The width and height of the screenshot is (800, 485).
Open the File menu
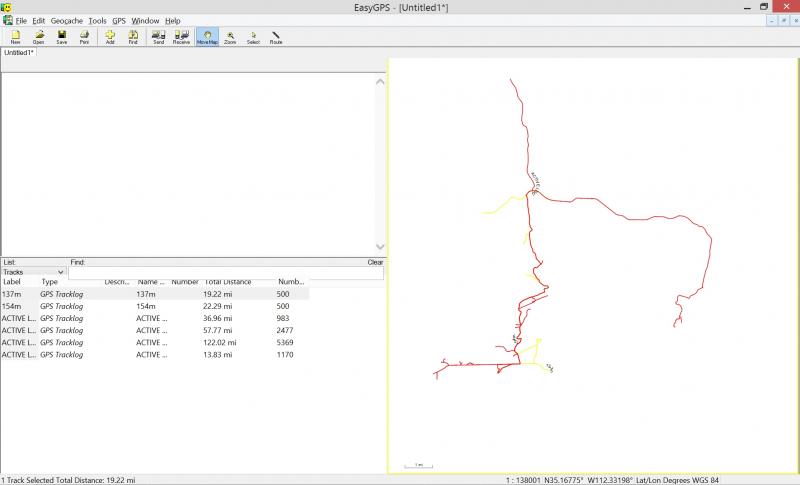point(21,21)
